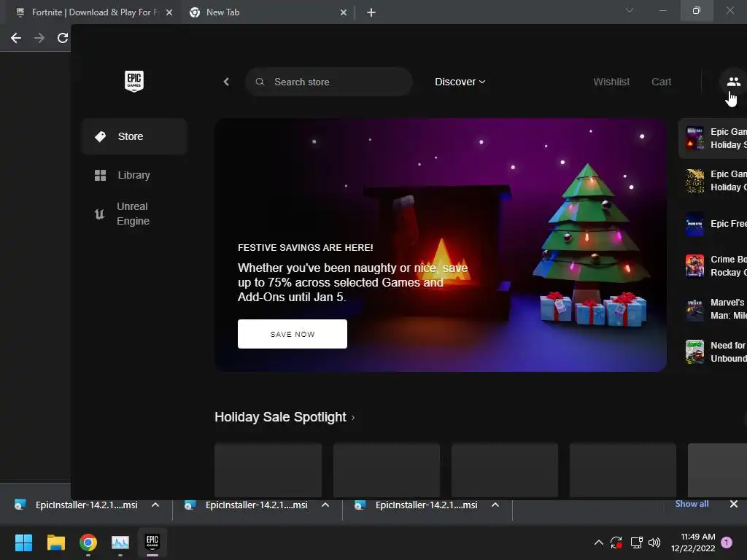The image size is (747, 560).
Task: Select Marvel's Spider-Man Miles carousel item
Action: (713, 309)
